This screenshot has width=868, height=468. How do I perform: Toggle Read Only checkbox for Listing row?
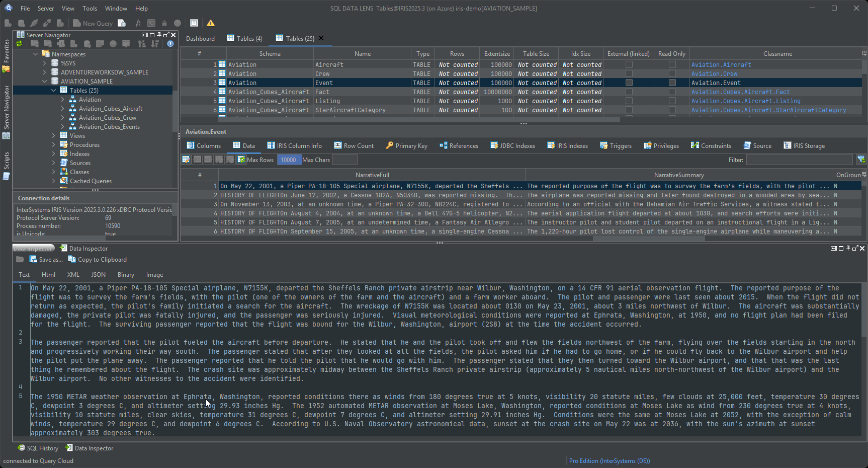pos(672,101)
